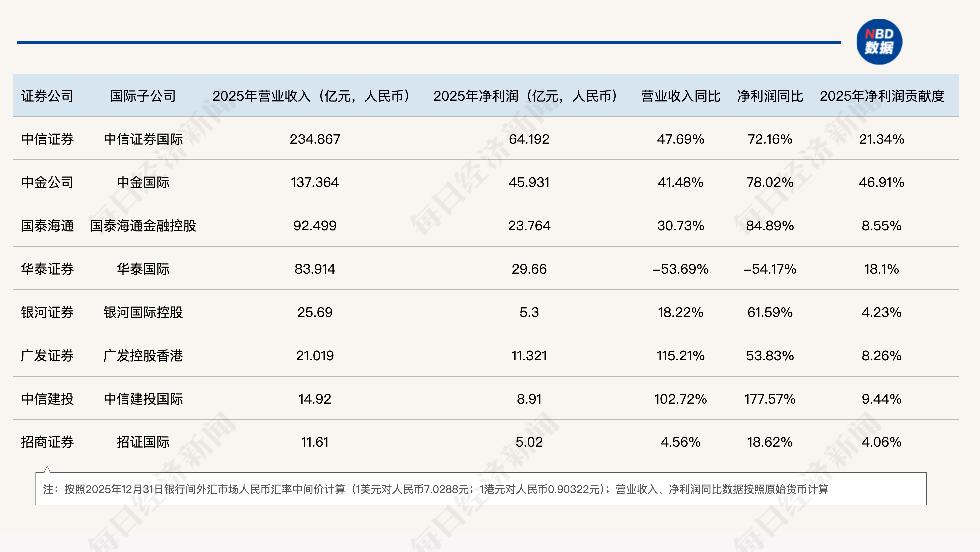Click the 营业收入同比 column header
Screen dimensions: 980x552
tap(681, 96)
